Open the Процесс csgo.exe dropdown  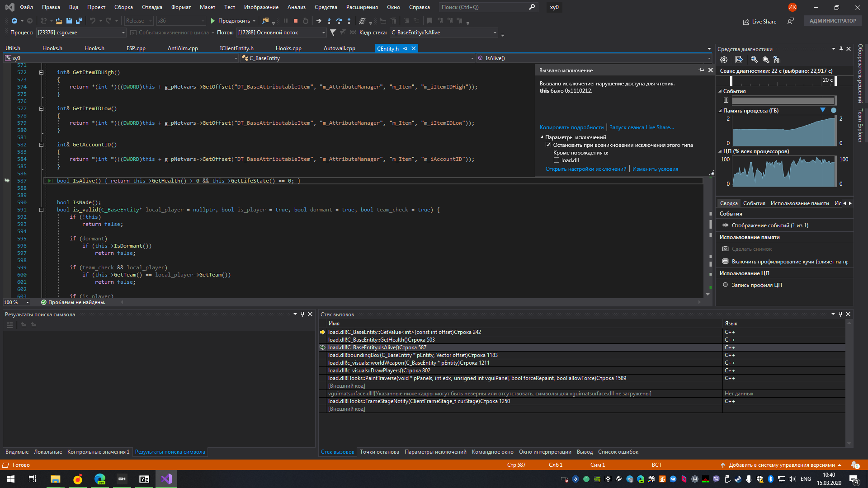click(x=123, y=33)
